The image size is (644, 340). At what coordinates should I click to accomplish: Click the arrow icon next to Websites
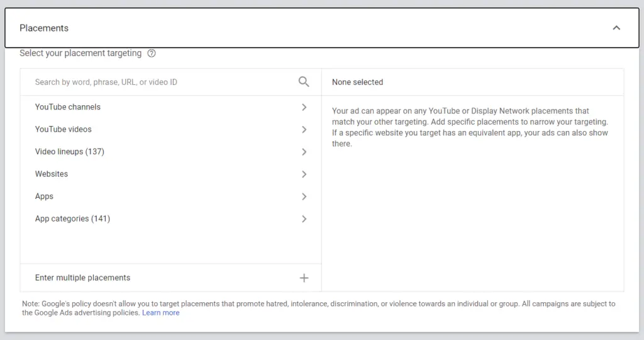[x=304, y=174]
